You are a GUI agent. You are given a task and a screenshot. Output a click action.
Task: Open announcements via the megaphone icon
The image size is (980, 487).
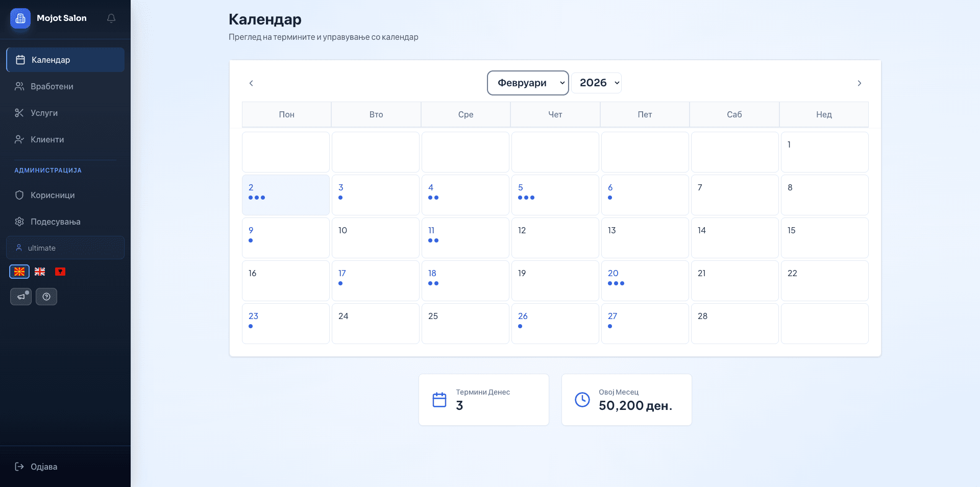(20, 297)
